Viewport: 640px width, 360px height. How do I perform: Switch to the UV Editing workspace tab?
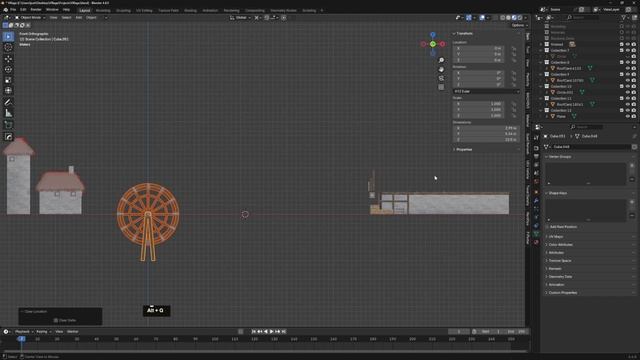click(x=144, y=10)
